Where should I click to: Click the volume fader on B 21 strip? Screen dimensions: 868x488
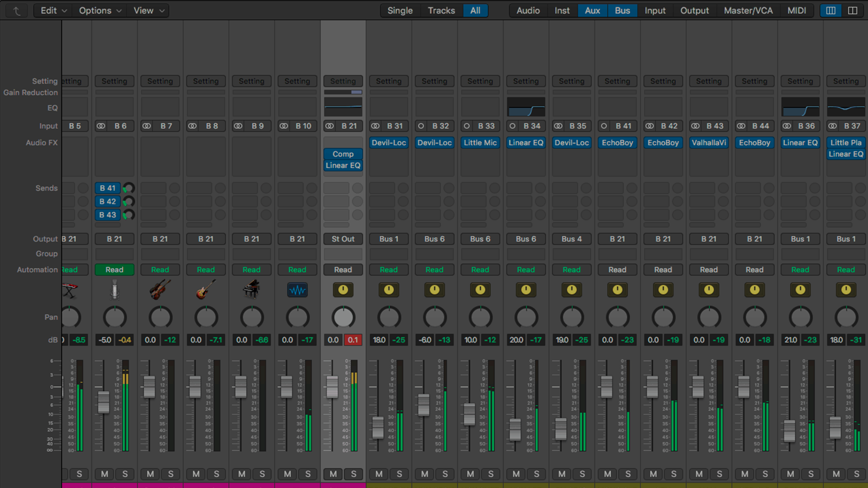click(x=332, y=387)
